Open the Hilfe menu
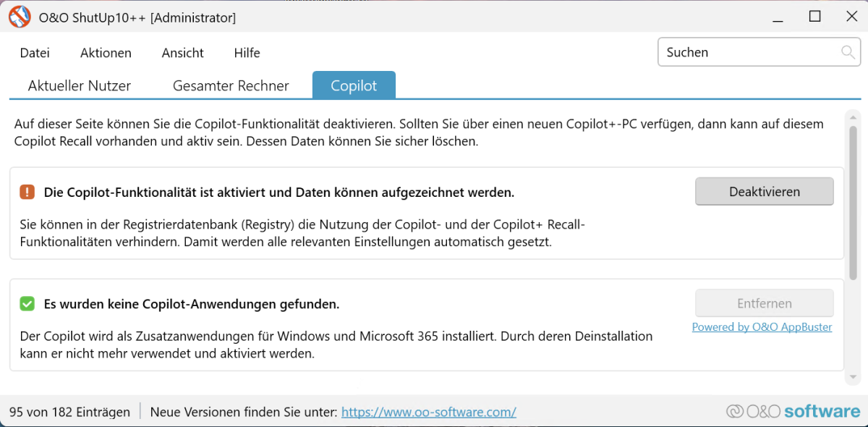Viewport: 868px width, 427px height. coord(247,53)
